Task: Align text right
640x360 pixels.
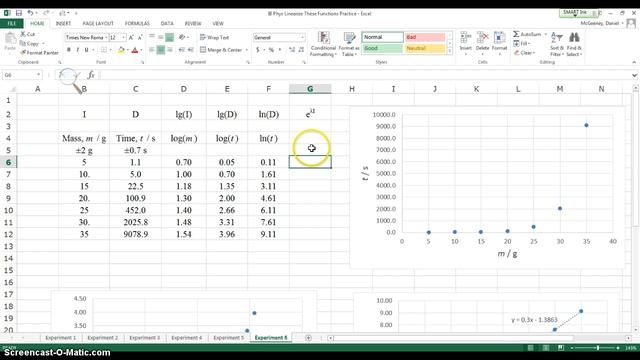Action: [x=170, y=50]
